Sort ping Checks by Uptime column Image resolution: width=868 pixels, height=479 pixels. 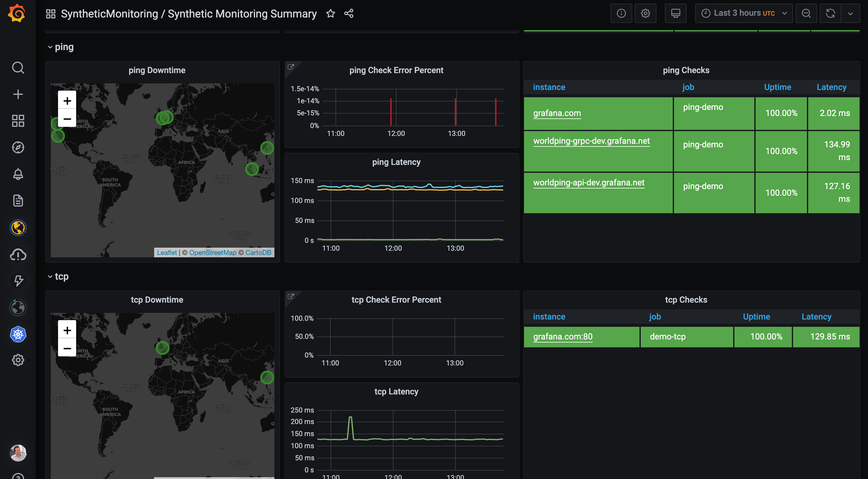click(777, 87)
